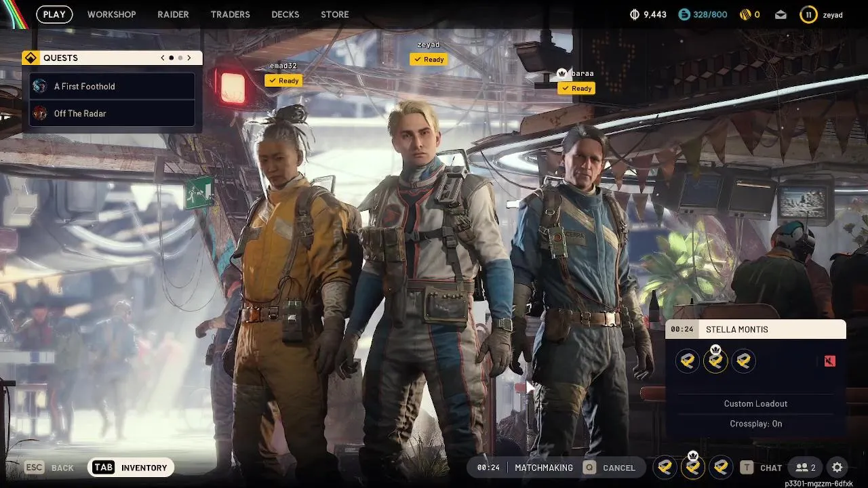Open the INVENTORY with TAB button
The image size is (868, 488).
(131, 468)
